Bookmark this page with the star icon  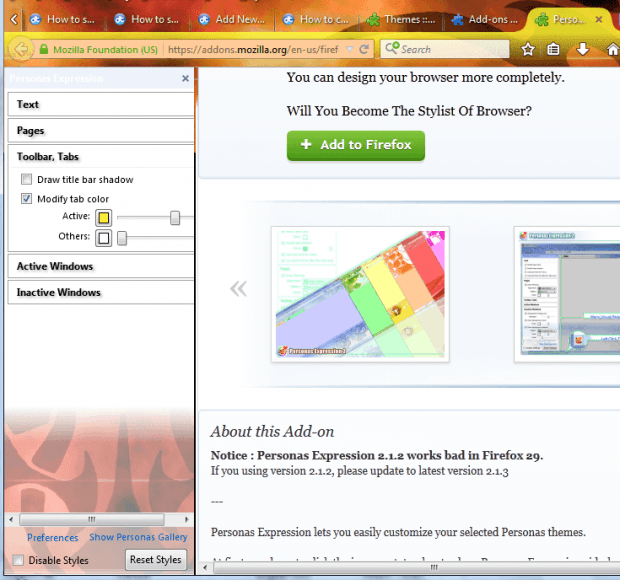pyautogui.click(x=528, y=49)
